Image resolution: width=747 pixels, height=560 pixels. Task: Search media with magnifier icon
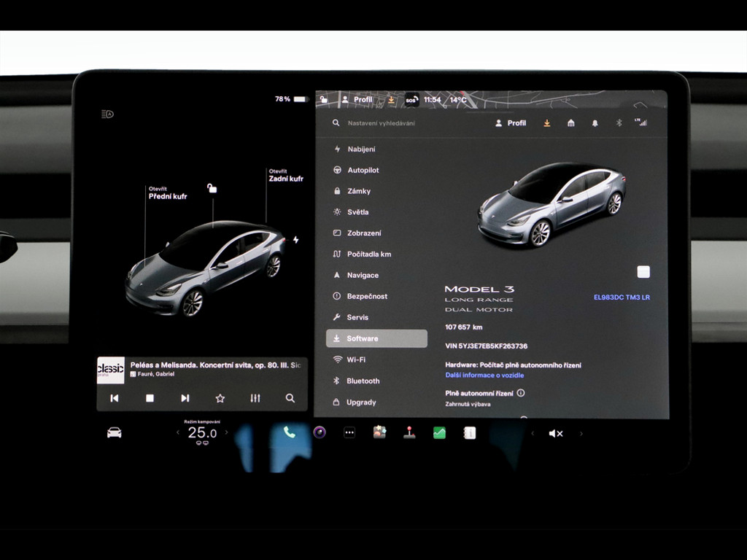pos(290,398)
